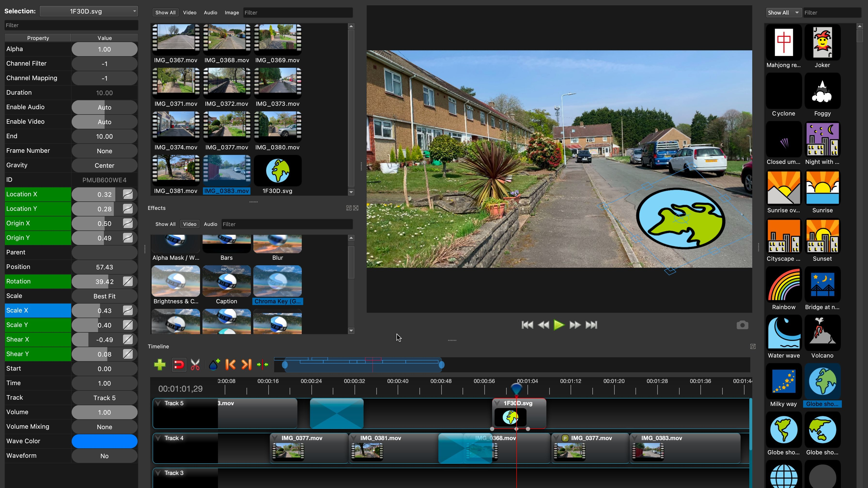Click the Wave Color blue swatch
The height and width of the screenshot is (488, 868).
(x=104, y=441)
